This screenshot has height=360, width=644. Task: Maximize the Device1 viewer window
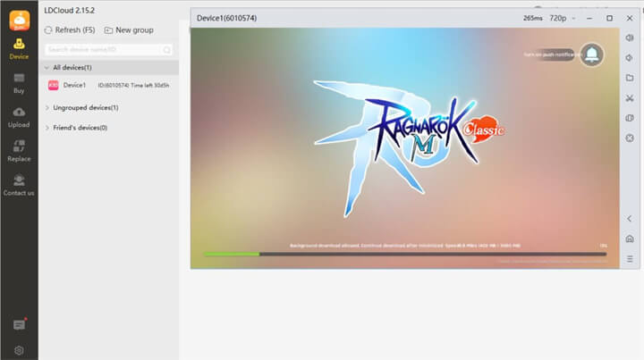click(x=609, y=18)
